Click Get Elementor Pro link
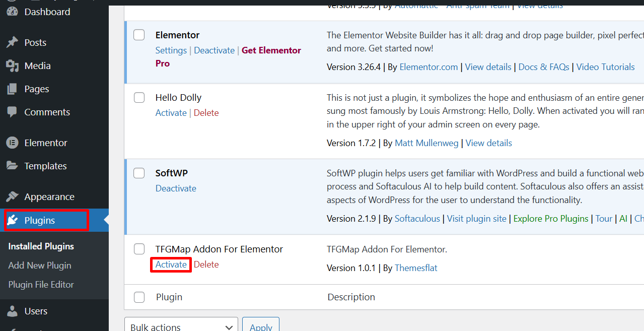The image size is (644, 331). point(228,57)
